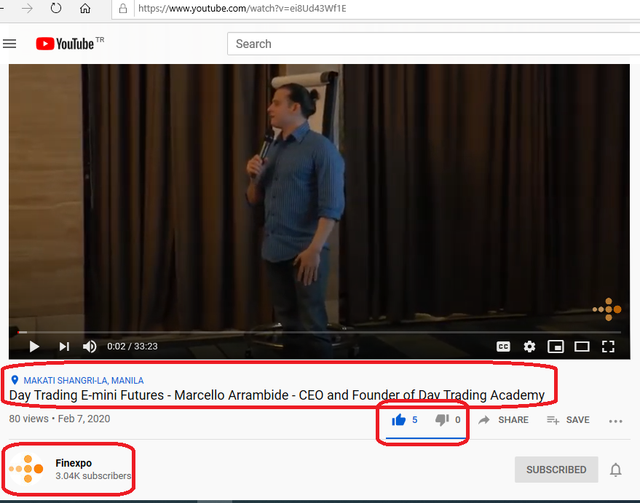Toggle closed captions CC
Viewport: 640px width, 503px height.
(503, 347)
